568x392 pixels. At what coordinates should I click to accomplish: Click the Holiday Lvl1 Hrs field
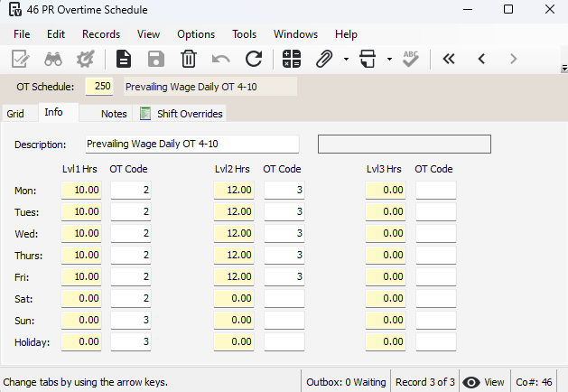click(81, 342)
